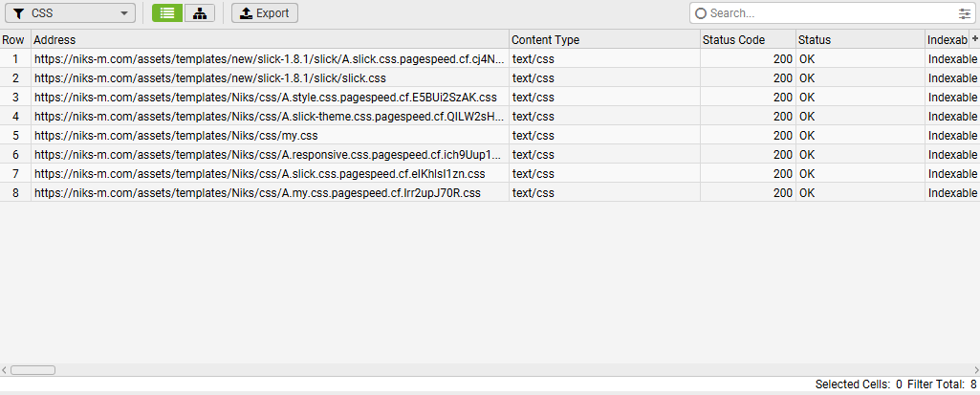Viewport: 980px width, 395px height.
Task: Open the CSS filter dropdown
Action: pos(71,13)
